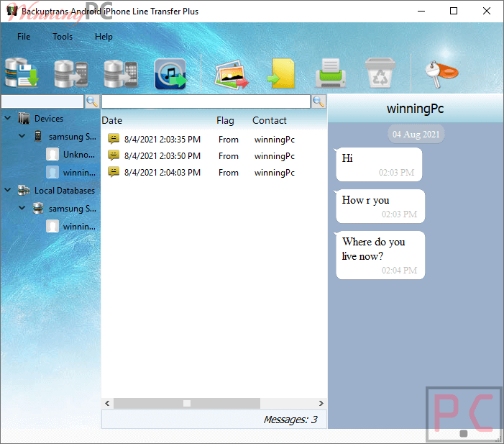
Task: Select winnin... contact under Devices
Action: point(79,173)
